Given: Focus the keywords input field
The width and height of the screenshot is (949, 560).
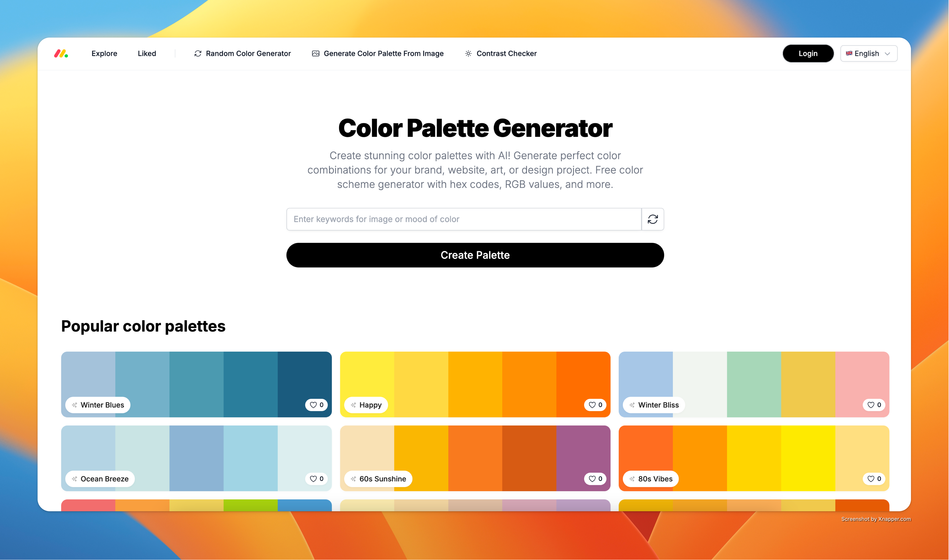Looking at the screenshot, I should 463,219.
